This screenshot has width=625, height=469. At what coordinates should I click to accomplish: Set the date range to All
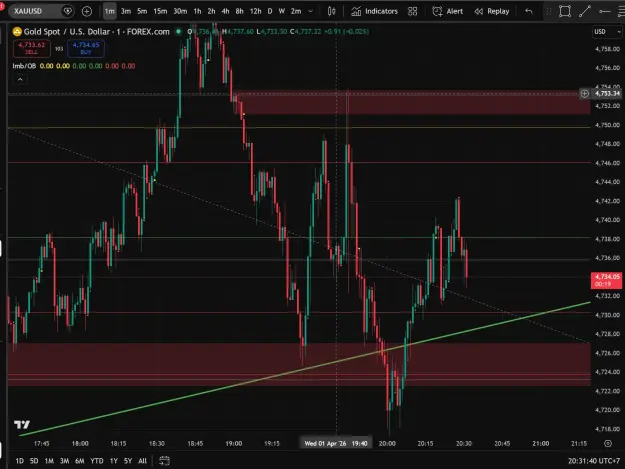click(x=142, y=461)
